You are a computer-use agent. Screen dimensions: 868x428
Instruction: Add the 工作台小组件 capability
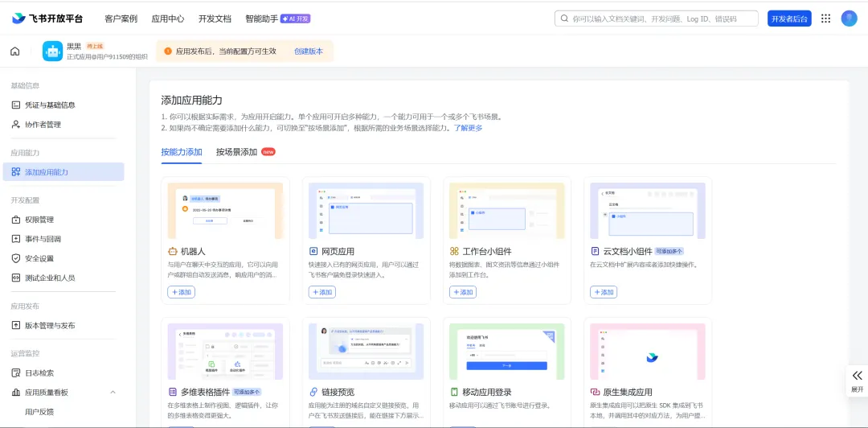click(463, 292)
